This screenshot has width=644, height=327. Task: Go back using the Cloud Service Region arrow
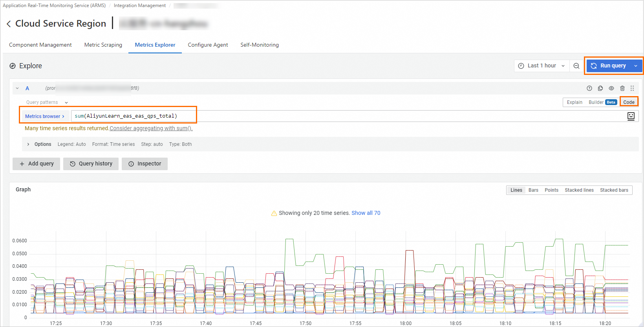tap(9, 24)
